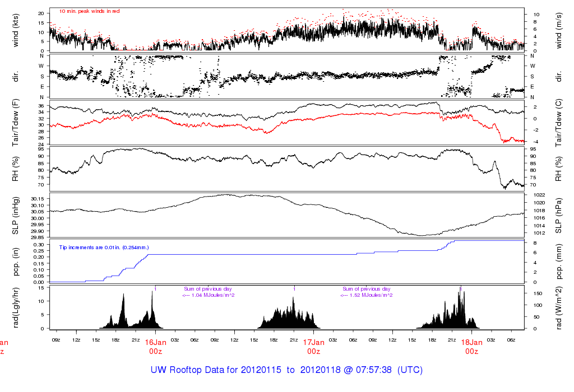
Task: Click the '09z' tick at the axis start
Action: [x=56, y=340]
